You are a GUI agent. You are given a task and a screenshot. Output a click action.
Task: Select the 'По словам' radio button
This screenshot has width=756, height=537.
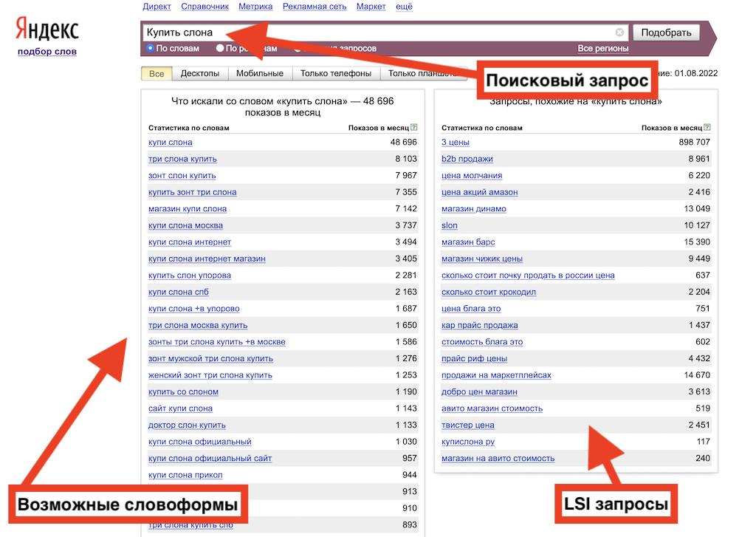coord(150,48)
